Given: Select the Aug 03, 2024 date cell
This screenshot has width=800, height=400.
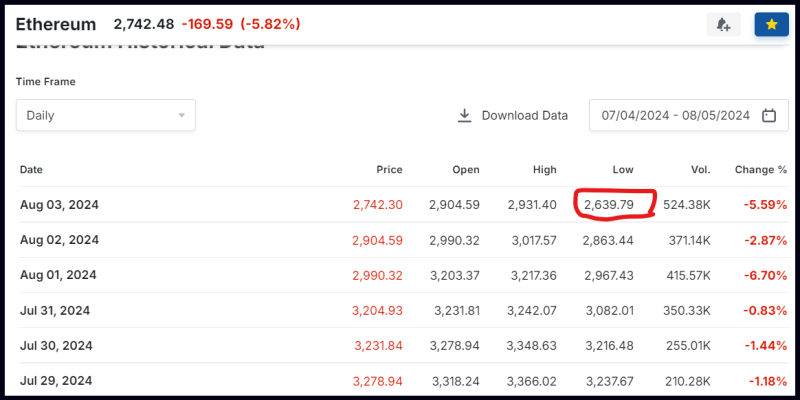Looking at the screenshot, I should point(59,205).
